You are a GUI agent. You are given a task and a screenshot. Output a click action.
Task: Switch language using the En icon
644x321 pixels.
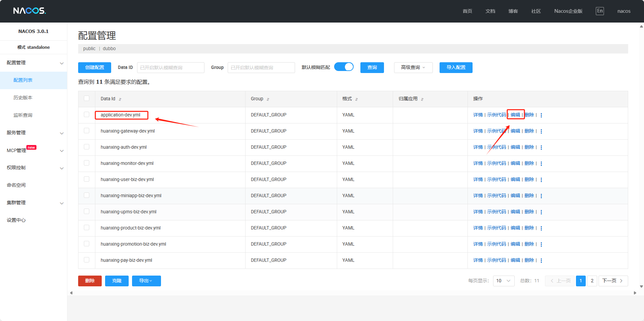(600, 11)
